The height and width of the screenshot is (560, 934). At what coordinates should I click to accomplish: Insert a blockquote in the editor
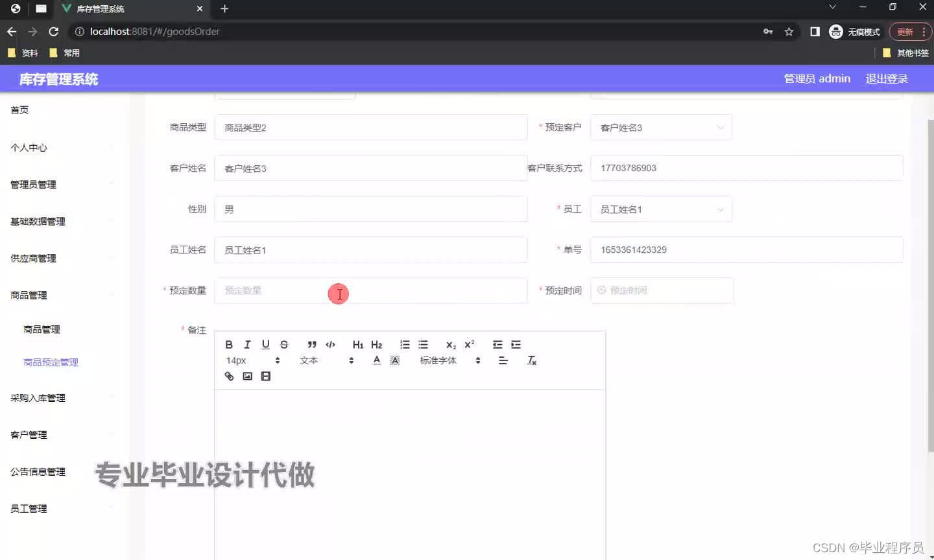click(312, 344)
